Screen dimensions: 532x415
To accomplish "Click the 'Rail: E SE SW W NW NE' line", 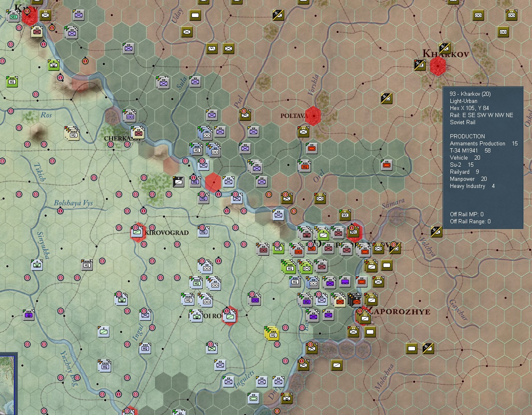I will pyautogui.click(x=481, y=115).
